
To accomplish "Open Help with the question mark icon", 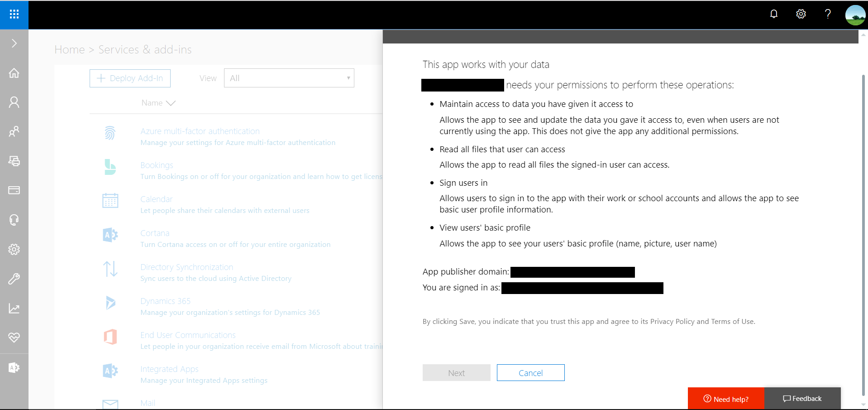I will point(828,14).
